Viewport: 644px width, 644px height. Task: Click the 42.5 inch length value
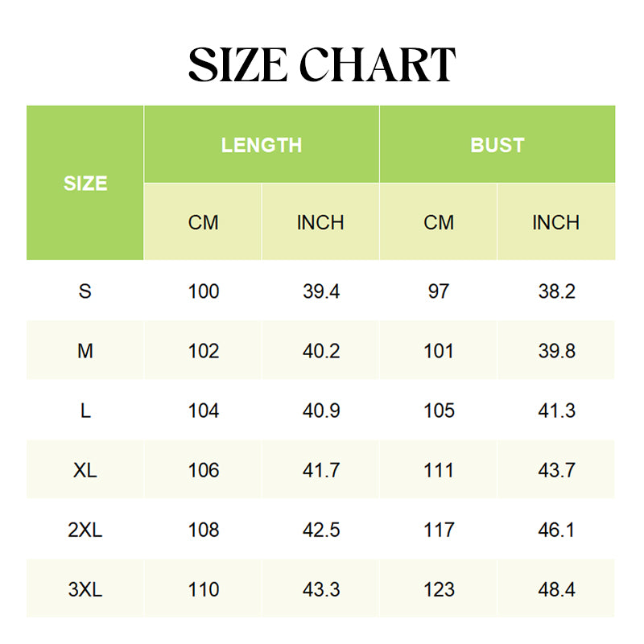pyautogui.click(x=321, y=530)
